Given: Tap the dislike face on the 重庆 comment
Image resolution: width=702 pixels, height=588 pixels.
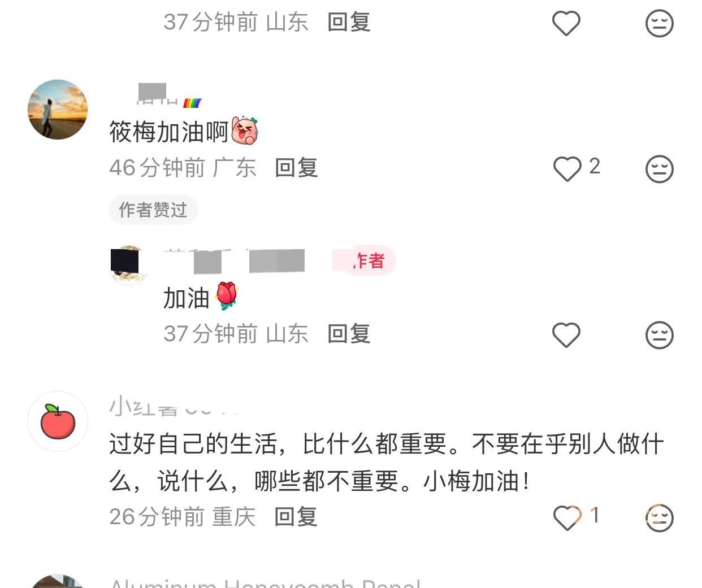Looking at the screenshot, I should [x=660, y=517].
